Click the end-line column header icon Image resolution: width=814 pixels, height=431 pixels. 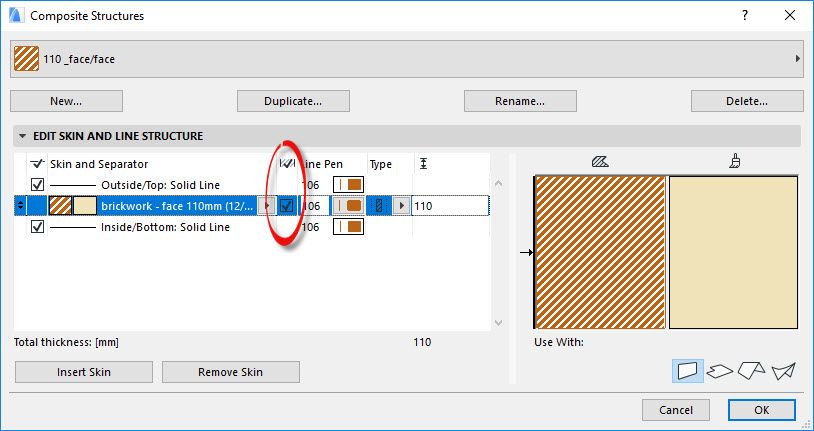tap(287, 164)
